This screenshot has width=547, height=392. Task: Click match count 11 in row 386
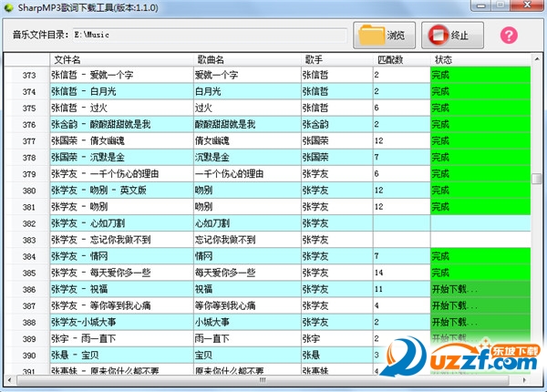[x=402, y=289]
